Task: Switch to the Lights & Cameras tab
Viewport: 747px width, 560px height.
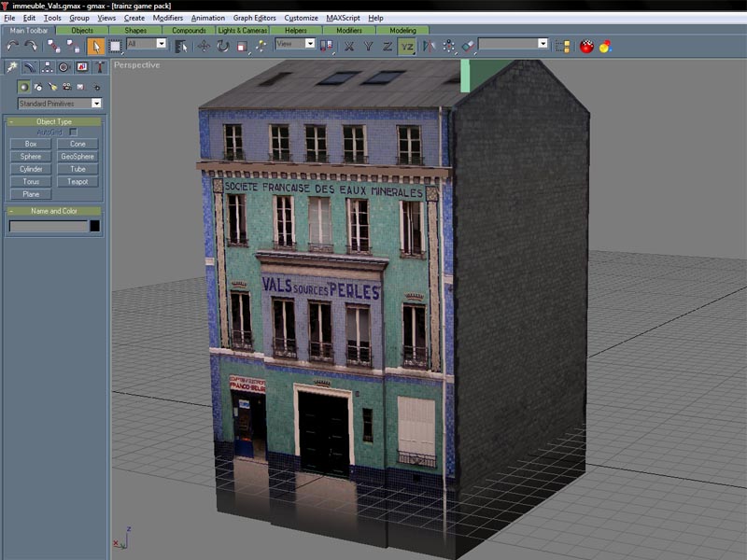Action: tap(243, 30)
